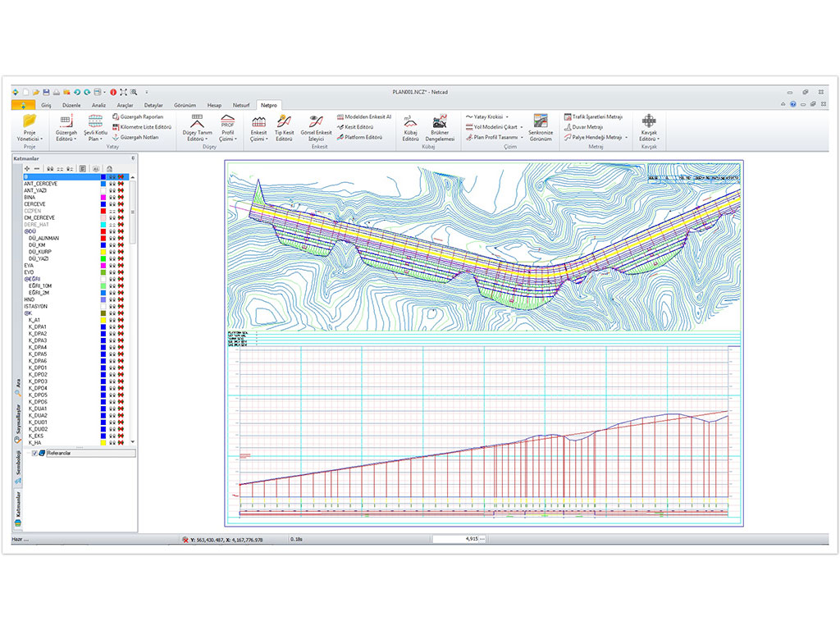Screen dimensions: 840x630
Task: Toggle visibility of the BINA layer
Action: click(112, 198)
